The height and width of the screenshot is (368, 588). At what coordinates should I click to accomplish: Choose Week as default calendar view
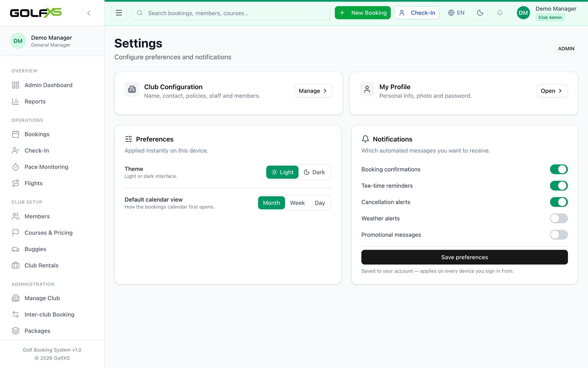click(x=297, y=203)
